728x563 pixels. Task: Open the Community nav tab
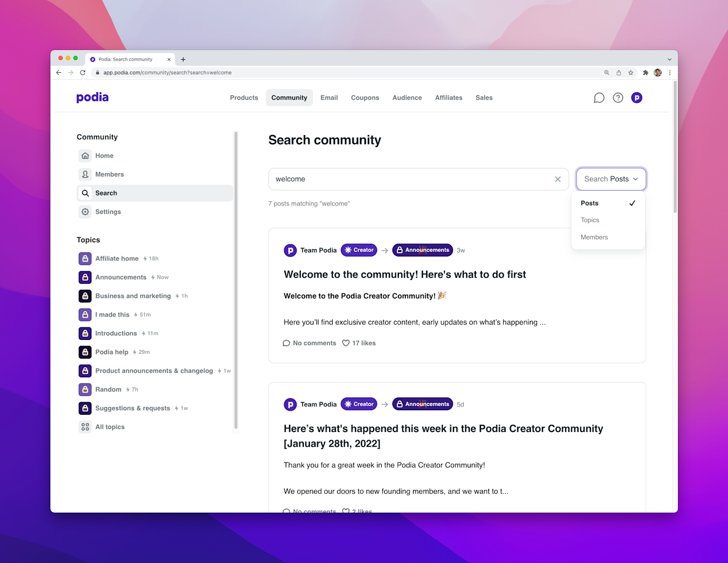tap(289, 98)
